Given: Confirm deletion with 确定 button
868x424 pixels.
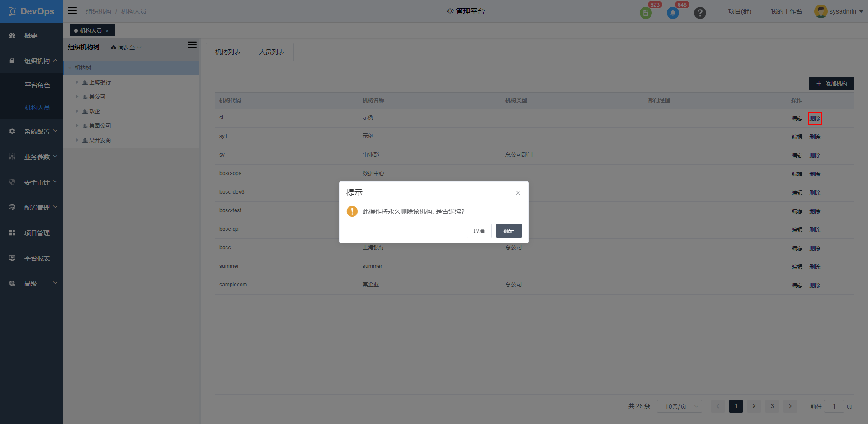Looking at the screenshot, I should (509, 231).
